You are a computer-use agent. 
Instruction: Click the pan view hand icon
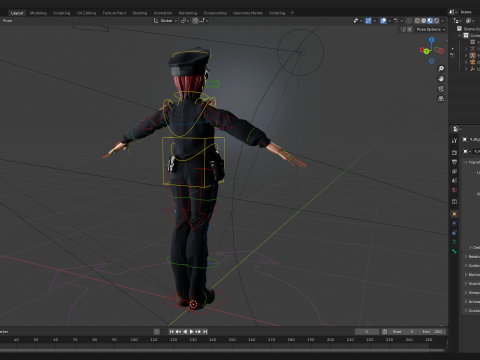(441, 79)
